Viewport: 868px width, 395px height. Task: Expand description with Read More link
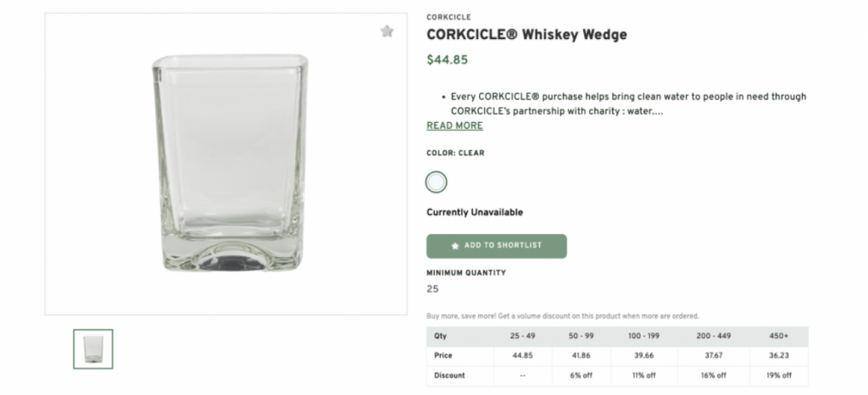pyautogui.click(x=454, y=125)
